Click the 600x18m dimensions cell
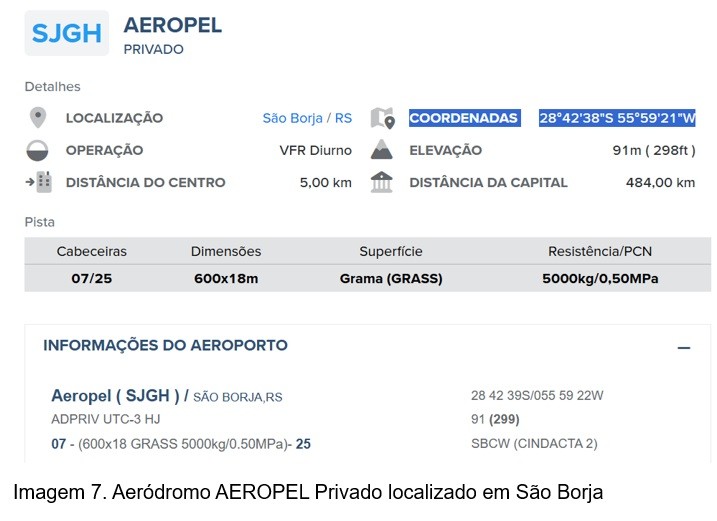The image size is (717, 521). [x=226, y=279]
